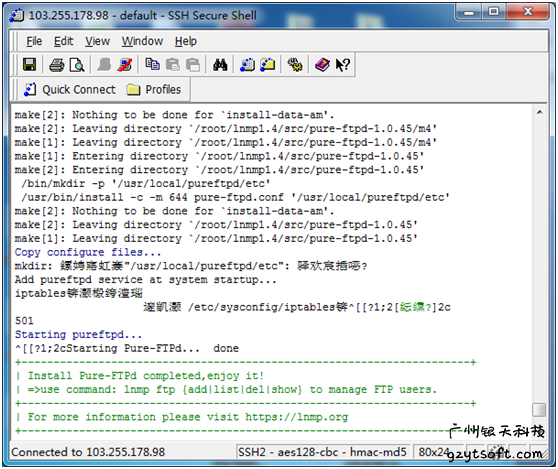
Task: Click the Print icon in toolbar
Action: pyautogui.click(x=57, y=65)
